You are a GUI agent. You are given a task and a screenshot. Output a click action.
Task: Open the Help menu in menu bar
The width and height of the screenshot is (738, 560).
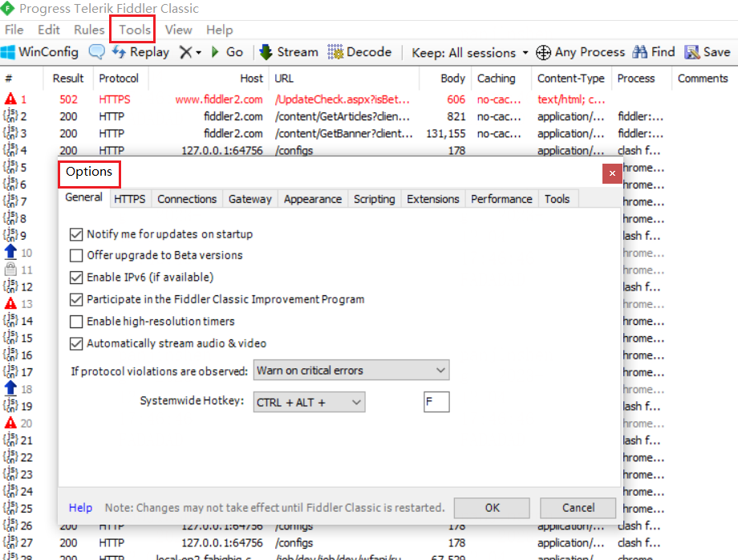click(x=219, y=30)
